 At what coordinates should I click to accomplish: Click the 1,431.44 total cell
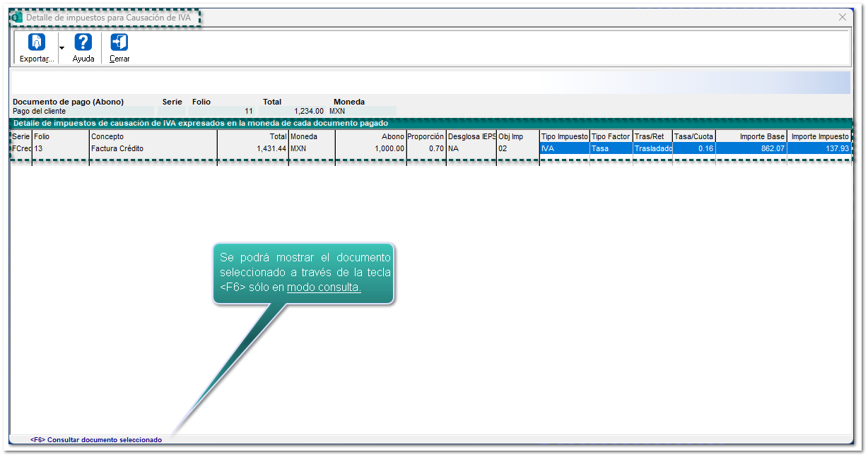(253, 149)
